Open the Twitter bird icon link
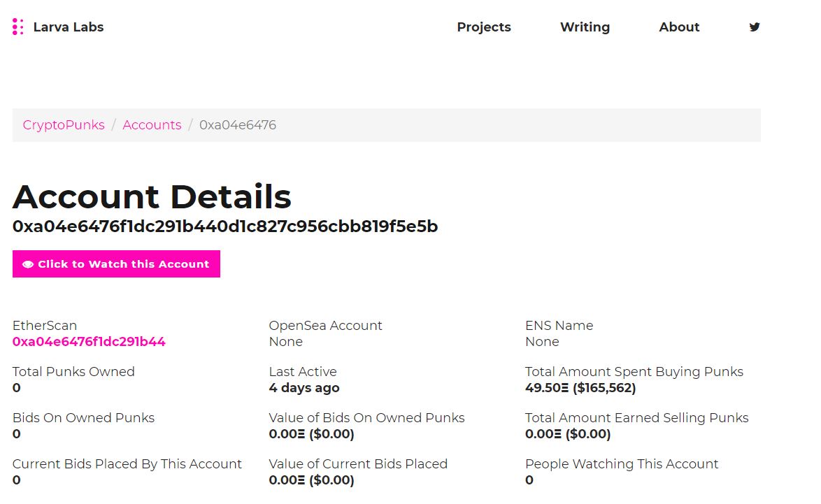The image size is (821, 504). click(x=755, y=27)
